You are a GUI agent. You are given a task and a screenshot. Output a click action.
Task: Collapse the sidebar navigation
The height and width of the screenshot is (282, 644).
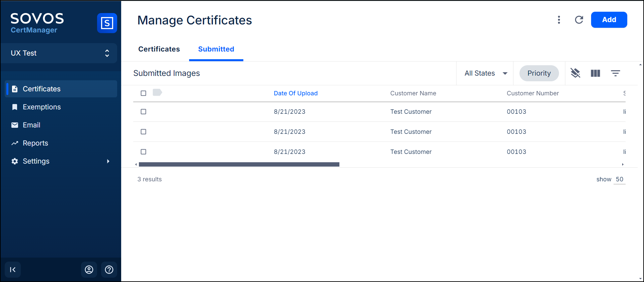13,270
